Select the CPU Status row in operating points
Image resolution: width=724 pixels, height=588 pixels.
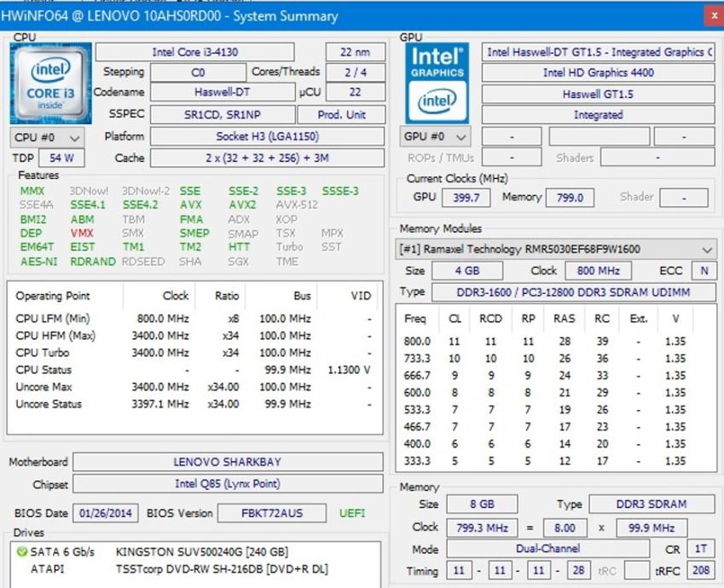44,370
